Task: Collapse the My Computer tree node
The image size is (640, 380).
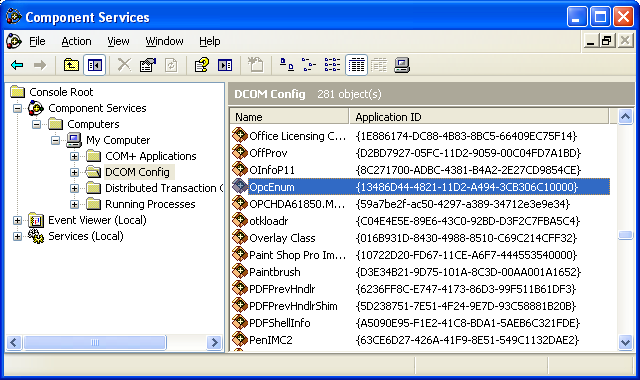Action: click(x=56, y=140)
